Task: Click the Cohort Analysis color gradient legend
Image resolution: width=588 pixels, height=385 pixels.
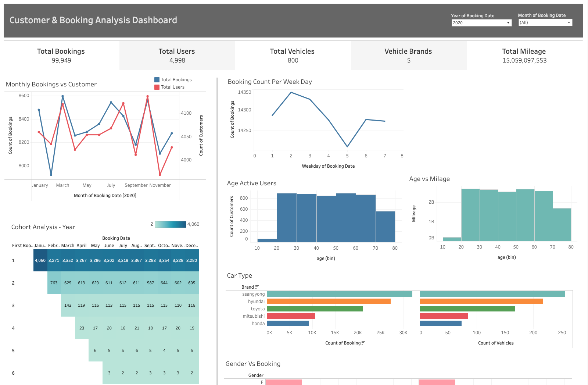Action: coord(171,224)
